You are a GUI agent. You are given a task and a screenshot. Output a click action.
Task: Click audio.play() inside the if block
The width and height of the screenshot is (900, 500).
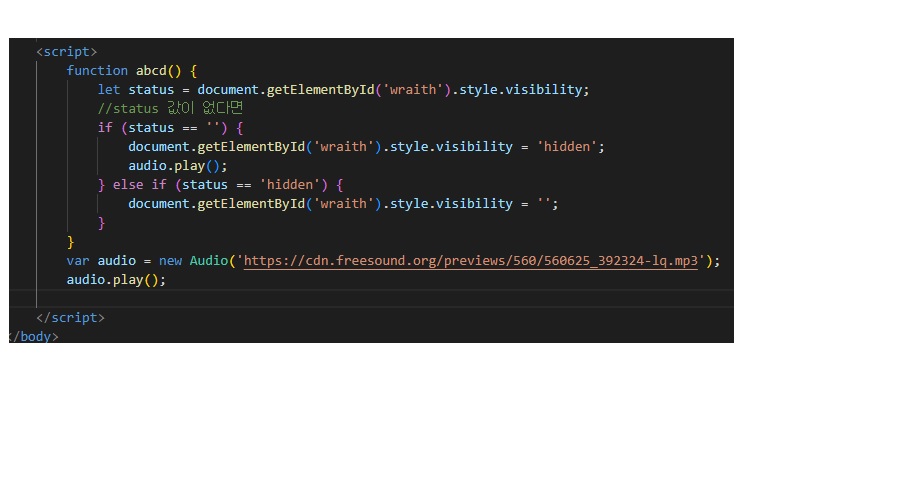[x=178, y=165]
